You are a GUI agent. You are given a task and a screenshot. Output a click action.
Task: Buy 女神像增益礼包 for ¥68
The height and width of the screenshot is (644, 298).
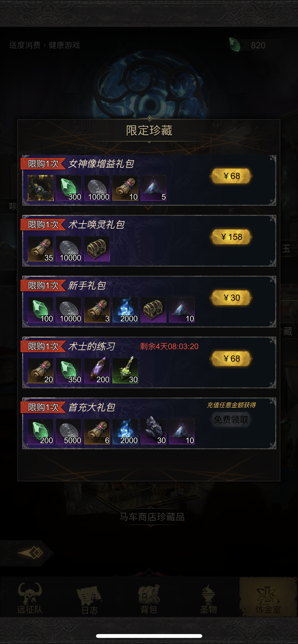click(x=231, y=176)
